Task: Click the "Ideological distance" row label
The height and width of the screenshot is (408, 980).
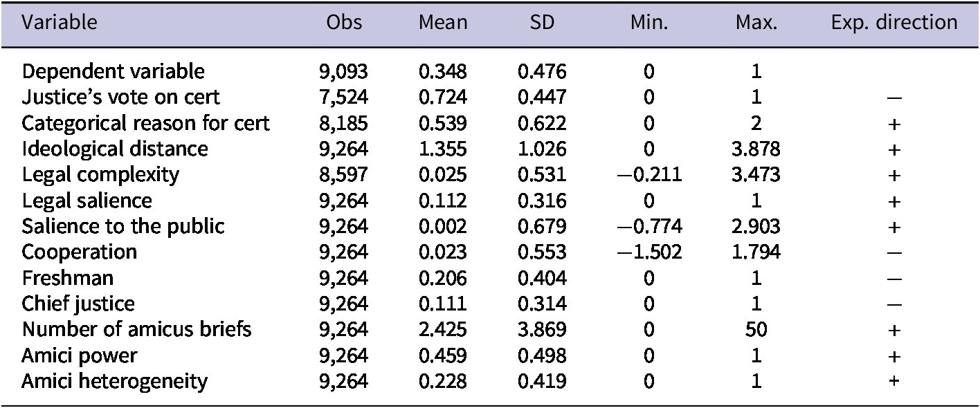Action: point(115,149)
